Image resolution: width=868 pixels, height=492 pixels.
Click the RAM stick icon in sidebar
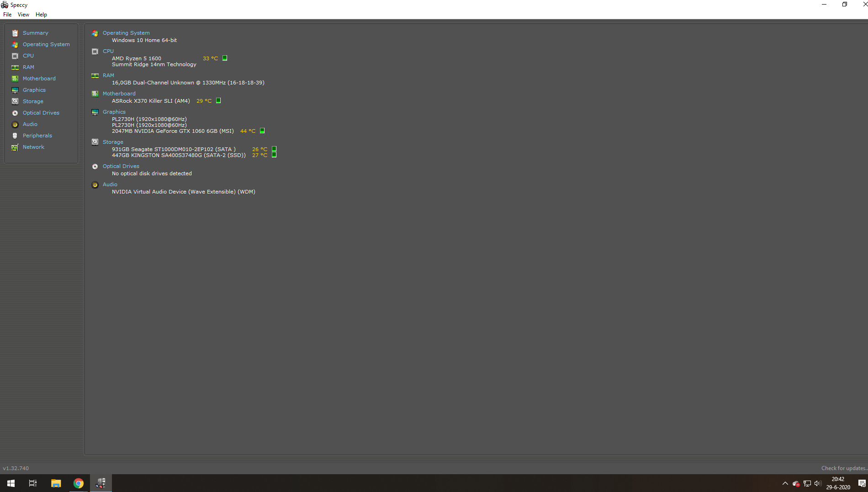[15, 67]
